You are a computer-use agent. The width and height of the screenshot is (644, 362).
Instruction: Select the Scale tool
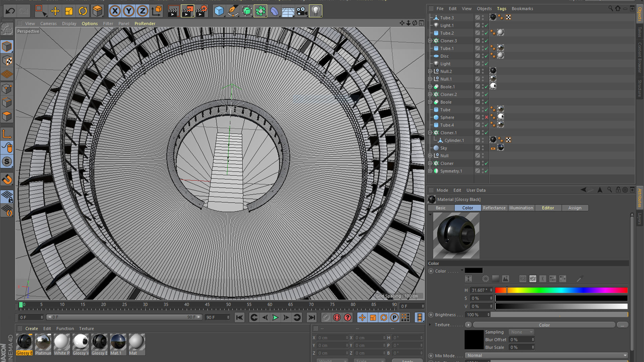69,11
